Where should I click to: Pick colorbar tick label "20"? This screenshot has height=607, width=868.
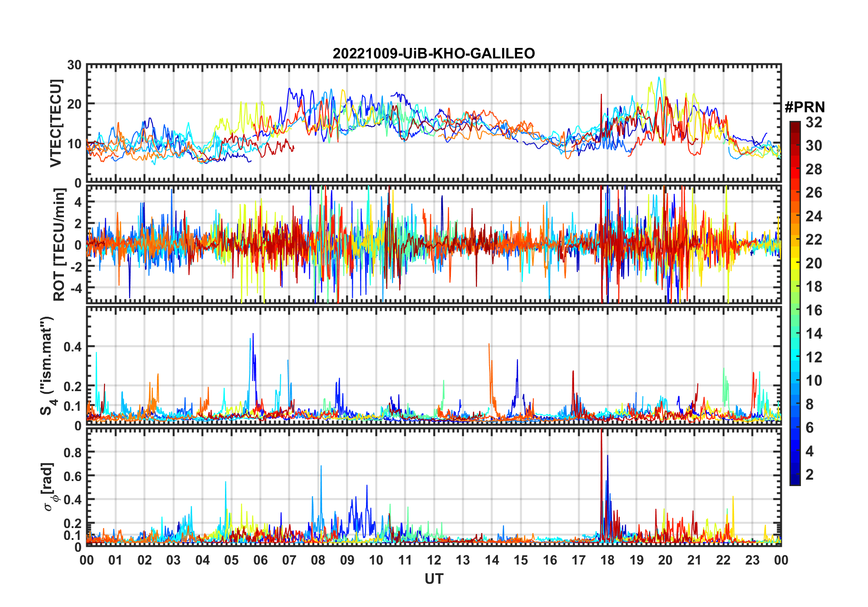[814, 263]
